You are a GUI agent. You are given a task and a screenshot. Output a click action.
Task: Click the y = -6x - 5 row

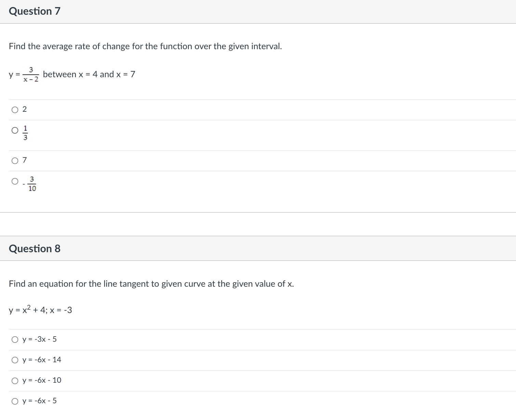tap(137, 401)
